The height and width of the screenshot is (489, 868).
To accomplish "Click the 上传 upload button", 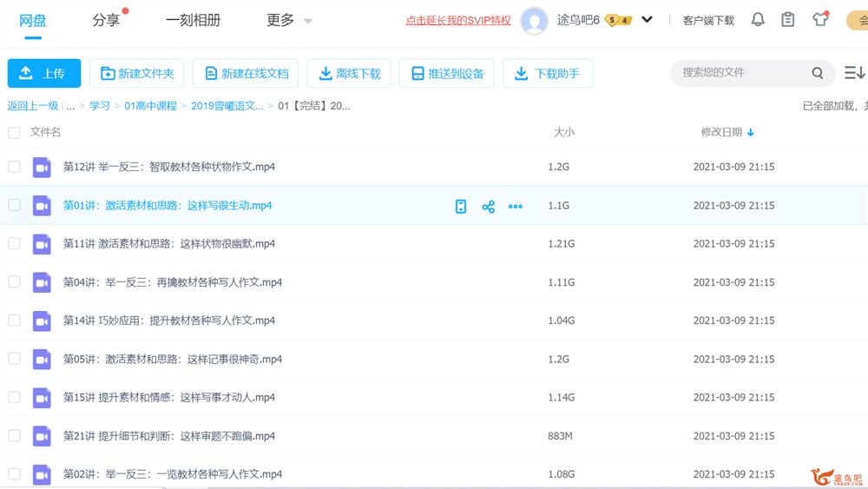I will (44, 73).
